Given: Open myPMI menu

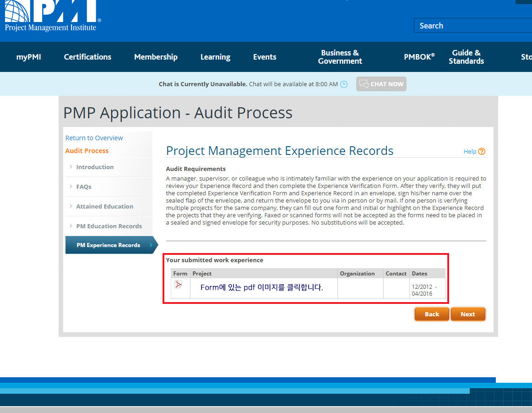Looking at the screenshot, I should 28,57.
